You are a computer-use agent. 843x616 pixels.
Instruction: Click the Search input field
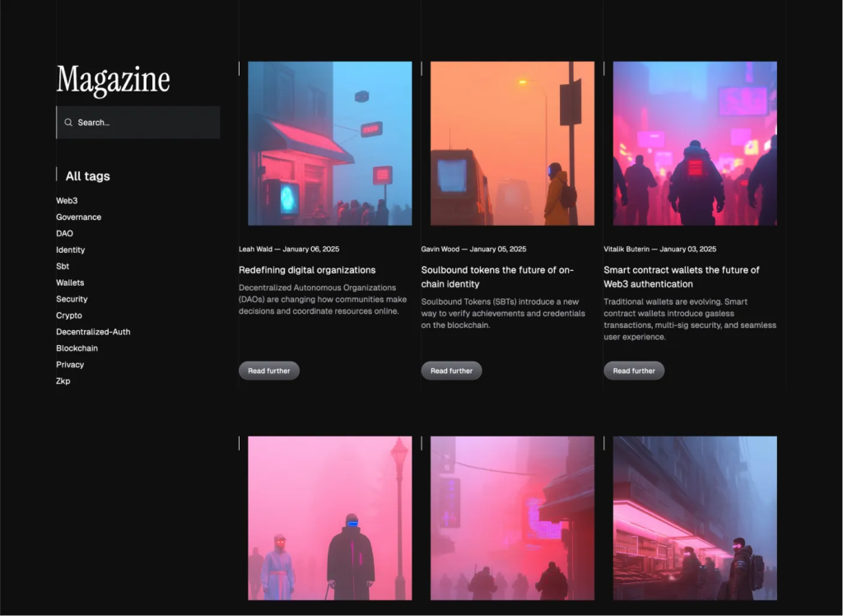click(144, 123)
